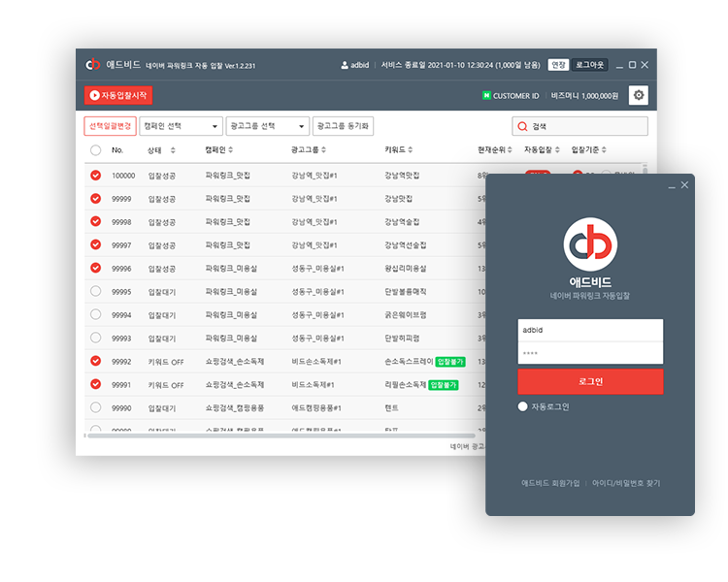The height and width of the screenshot is (582, 728).
Task: Click keyword cell 텐트
Action: [x=391, y=408]
